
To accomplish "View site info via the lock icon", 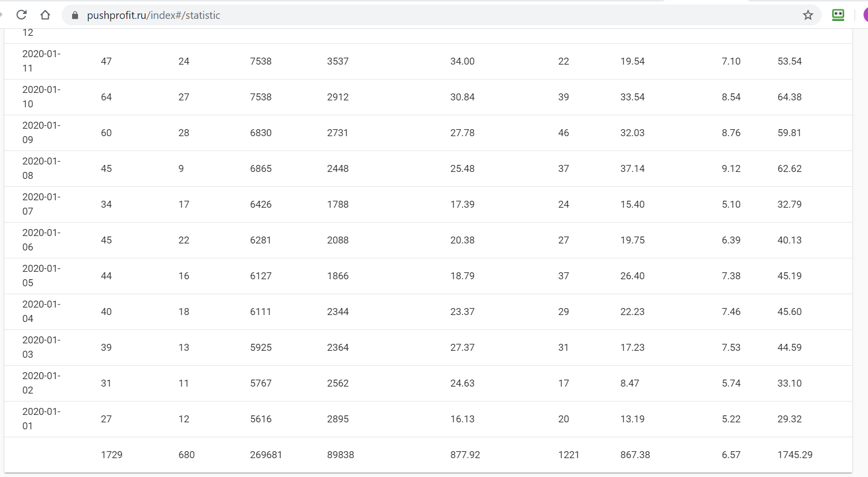I will coord(75,15).
